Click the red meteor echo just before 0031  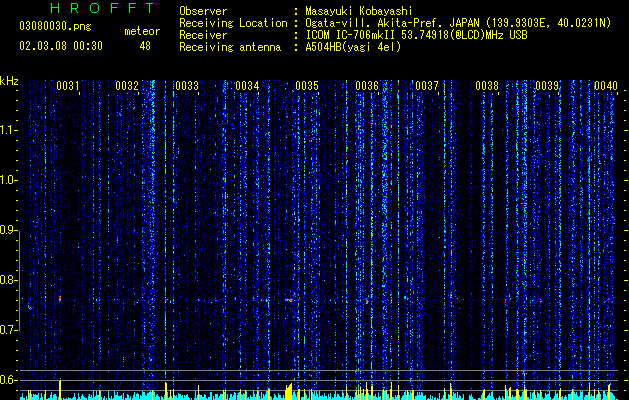(60, 298)
